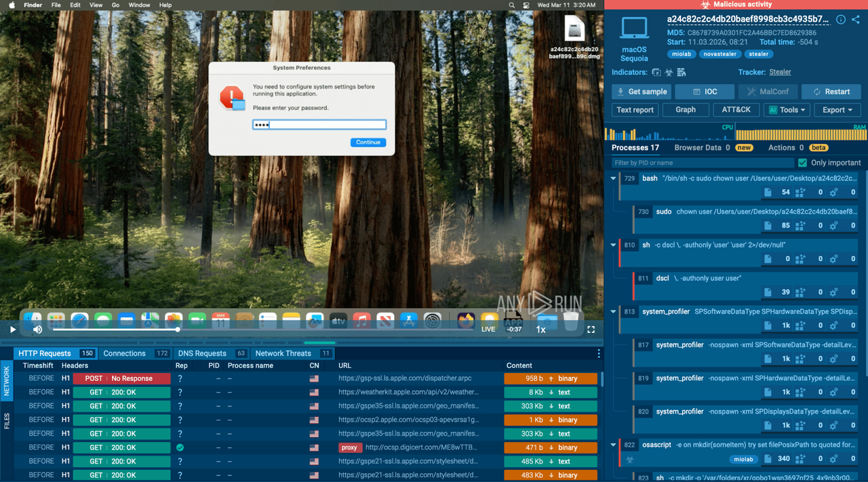868x482 pixels.
Task: Click the Get sample button
Action: tap(641, 92)
